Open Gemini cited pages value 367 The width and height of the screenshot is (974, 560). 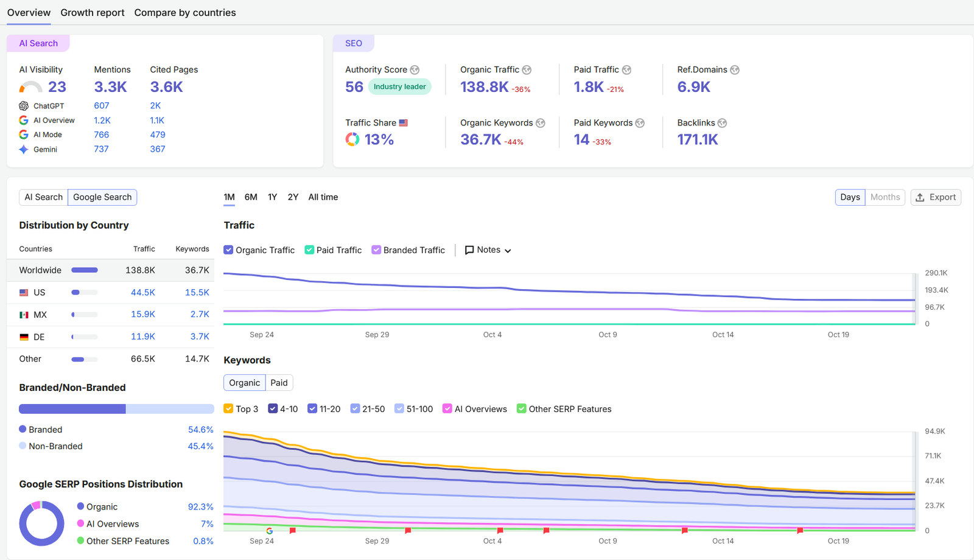pyautogui.click(x=158, y=149)
